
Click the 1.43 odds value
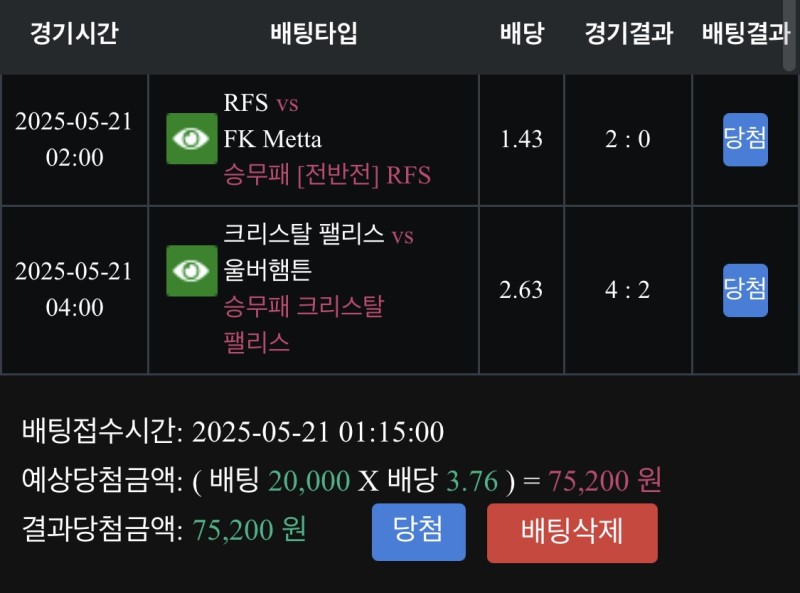pyautogui.click(x=521, y=139)
